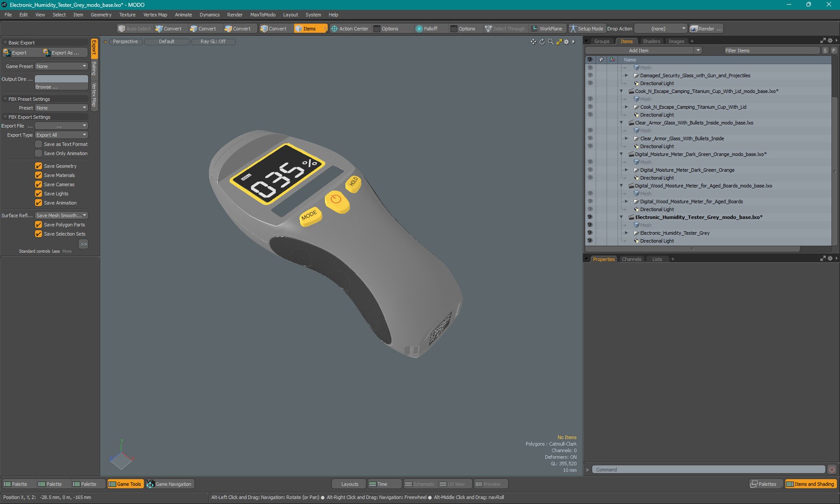
Task: Open the Drop Action dropdown
Action: click(x=661, y=28)
